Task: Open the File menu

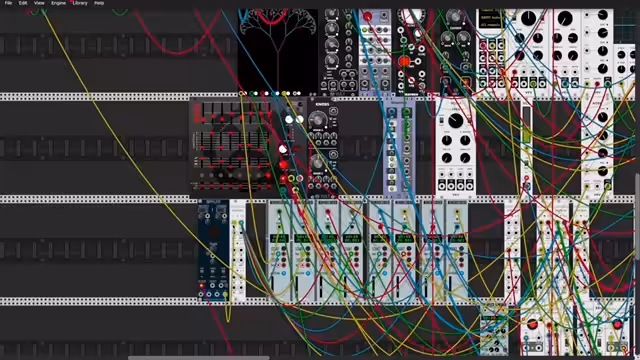Action: [x=8, y=3]
